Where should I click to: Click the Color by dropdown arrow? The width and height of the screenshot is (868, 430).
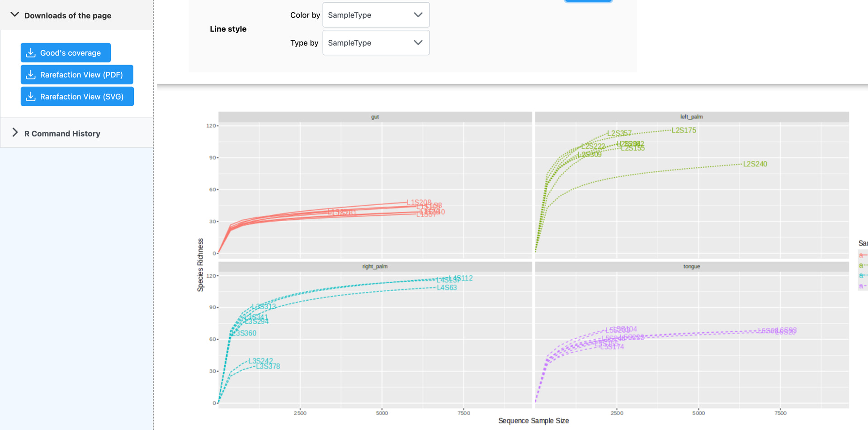(x=418, y=15)
